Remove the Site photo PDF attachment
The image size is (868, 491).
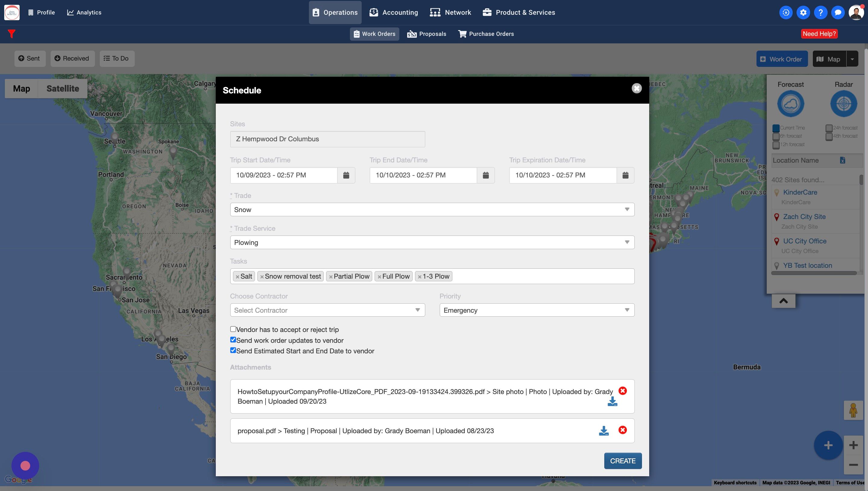click(622, 391)
